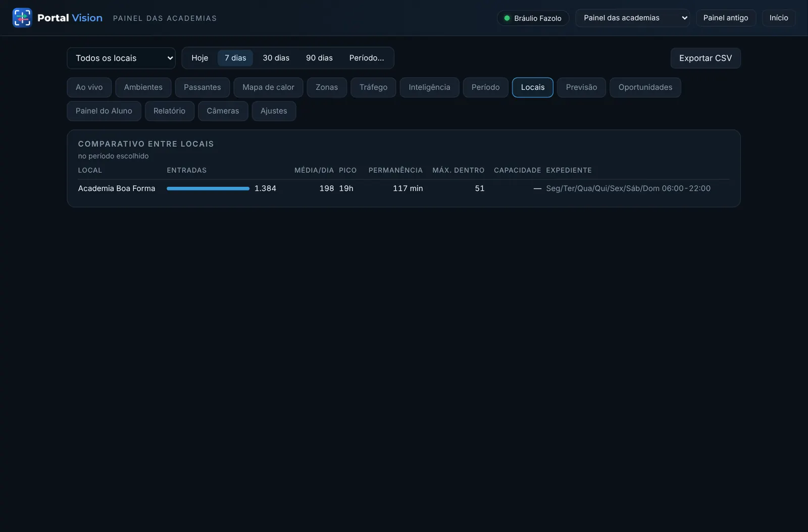Click the blue entradas bar for Academia Boa Forma
The width and height of the screenshot is (808, 532).
click(208, 188)
